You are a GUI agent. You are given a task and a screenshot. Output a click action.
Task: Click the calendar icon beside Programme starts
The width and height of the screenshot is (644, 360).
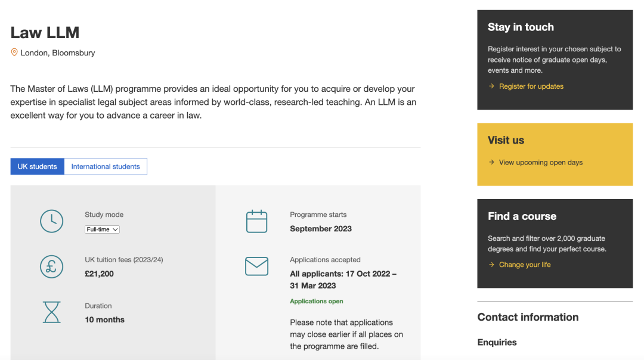pyautogui.click(x=257, y=221)
